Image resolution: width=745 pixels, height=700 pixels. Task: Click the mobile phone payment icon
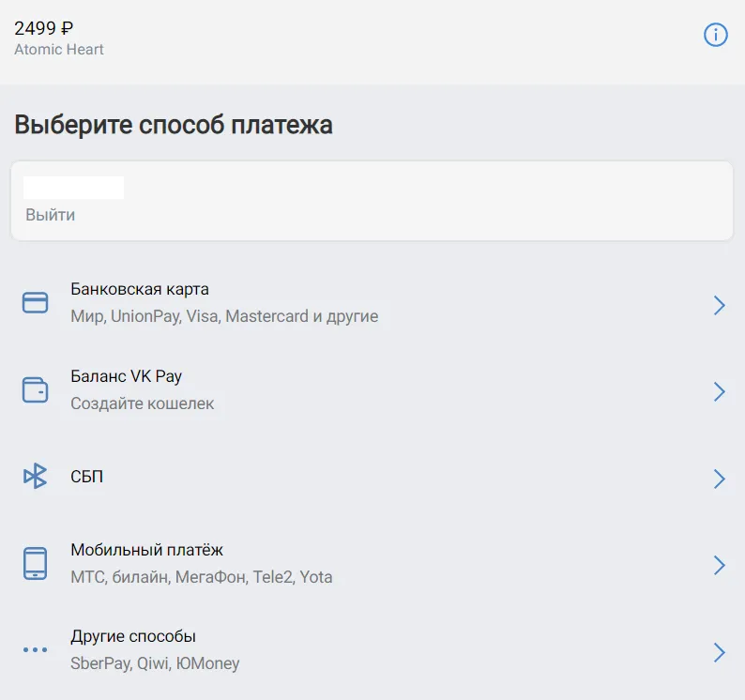pyautogui.click(x=35, y=564)
